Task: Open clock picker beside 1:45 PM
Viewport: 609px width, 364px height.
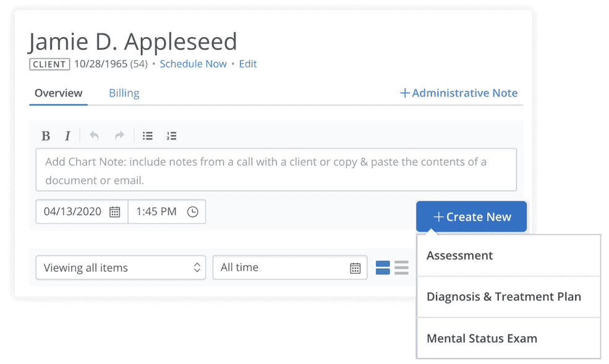Action: tap(193, 212)
